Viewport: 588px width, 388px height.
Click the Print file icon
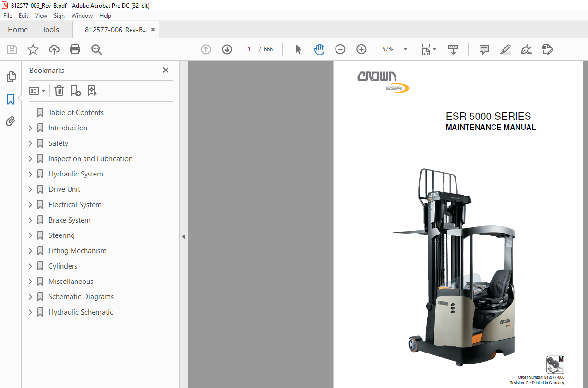[x=75, y=49]
